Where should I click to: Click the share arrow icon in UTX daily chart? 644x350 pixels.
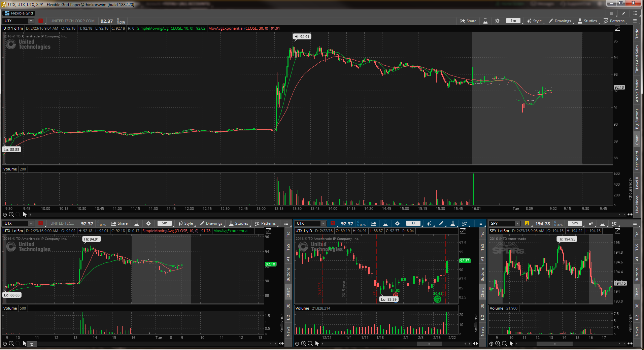(x=374, y=223)
